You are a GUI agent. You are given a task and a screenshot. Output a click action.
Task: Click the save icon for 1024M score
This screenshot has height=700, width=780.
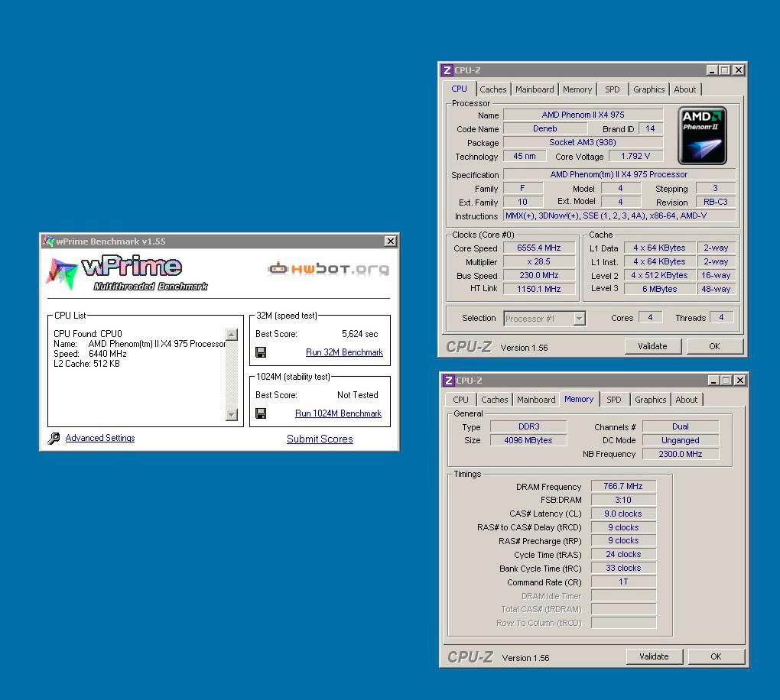point(261,413)
